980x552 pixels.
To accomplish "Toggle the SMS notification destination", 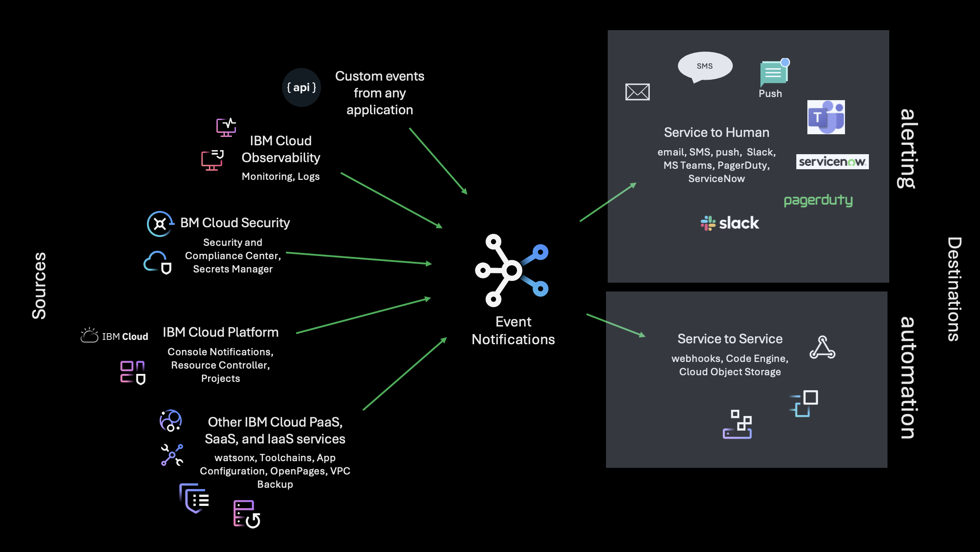I will pyautogui.click(x=706, y=66).
